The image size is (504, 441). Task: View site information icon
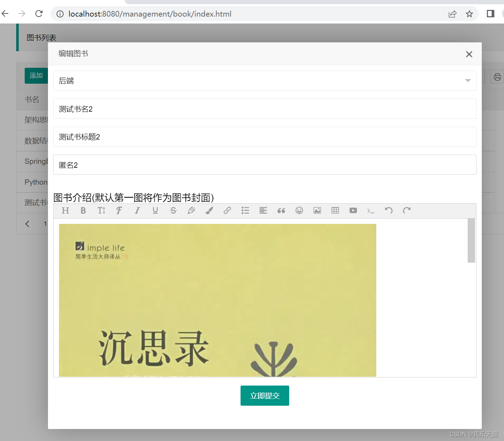coord(60,14)
